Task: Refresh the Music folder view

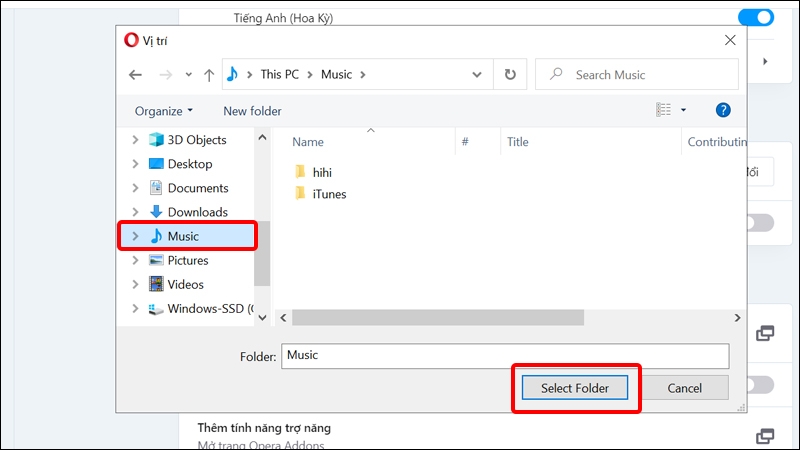Action: [x=510, y=75]
